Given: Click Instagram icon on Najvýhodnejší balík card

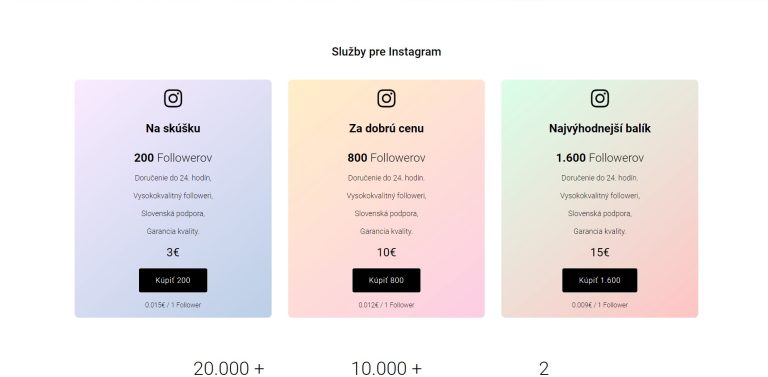Looking at the screenshot, I should click(x=600, y=98).
